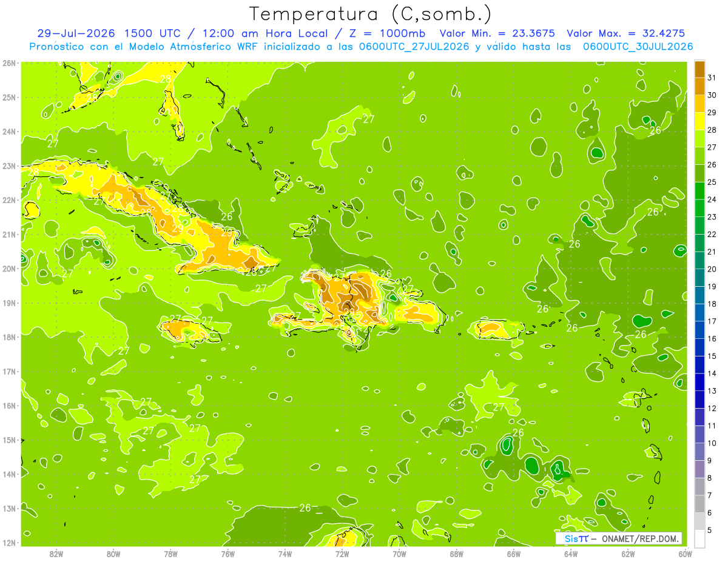Click the "16N" latitude axis label

click(8, 406)
